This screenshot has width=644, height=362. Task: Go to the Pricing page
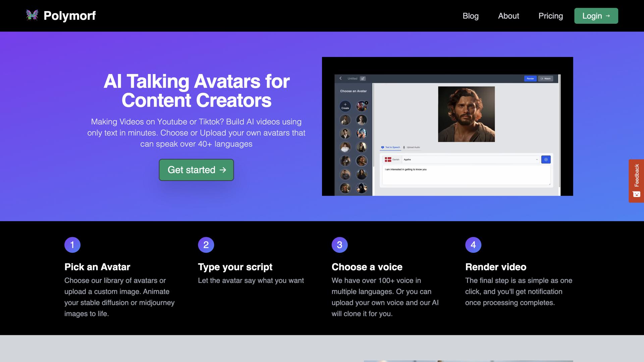pos(550,16)
